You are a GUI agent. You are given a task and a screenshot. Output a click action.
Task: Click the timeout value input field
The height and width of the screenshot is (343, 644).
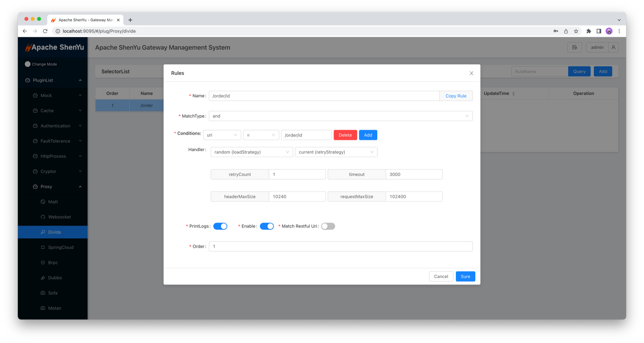coord(414,174)
